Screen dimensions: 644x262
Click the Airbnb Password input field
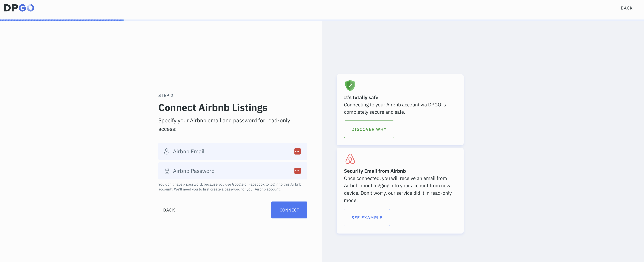pos(232,170)
